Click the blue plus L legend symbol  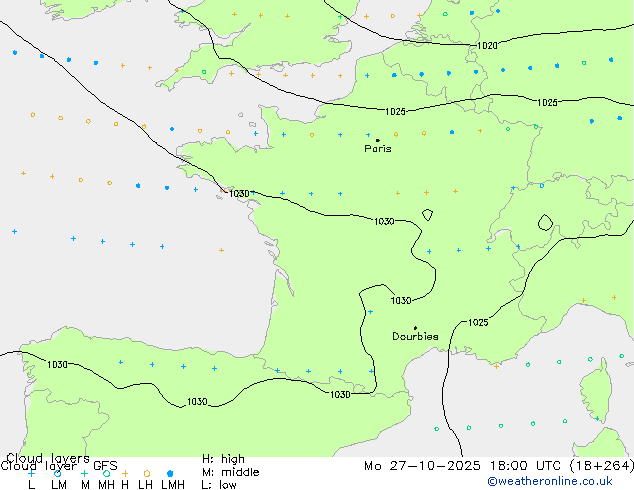[31, 473]
